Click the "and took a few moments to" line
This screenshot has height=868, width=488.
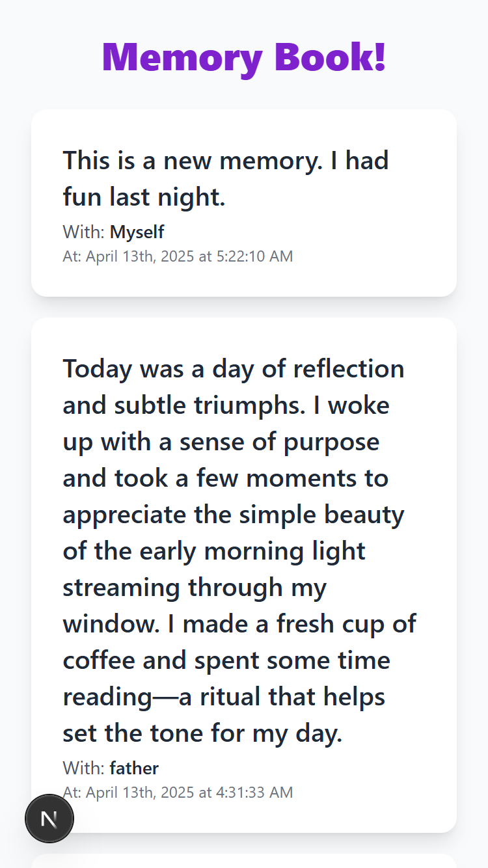(x=225, y=478)
